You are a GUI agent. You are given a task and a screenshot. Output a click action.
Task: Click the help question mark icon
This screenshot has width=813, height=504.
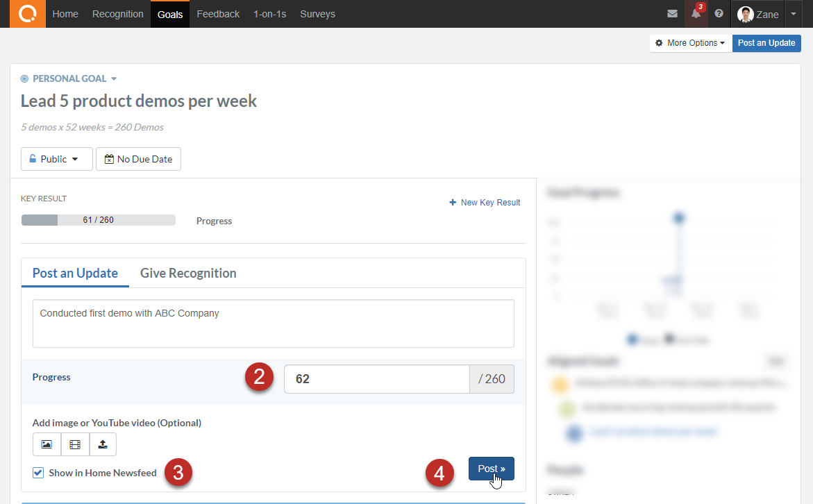coord(719,14)
